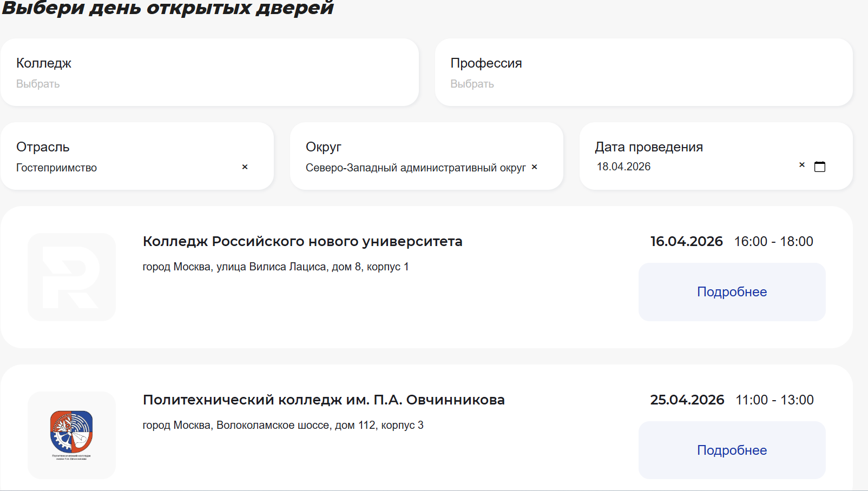The image size is (868, 491).
Task: Click the address Волоколамское шоссе, дом 112
Action: 284,425
